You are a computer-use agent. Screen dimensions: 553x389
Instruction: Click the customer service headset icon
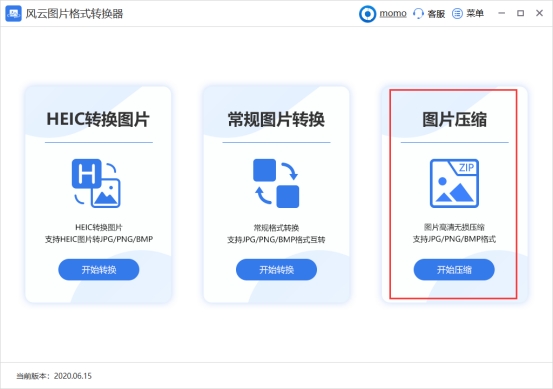point(418,13)
